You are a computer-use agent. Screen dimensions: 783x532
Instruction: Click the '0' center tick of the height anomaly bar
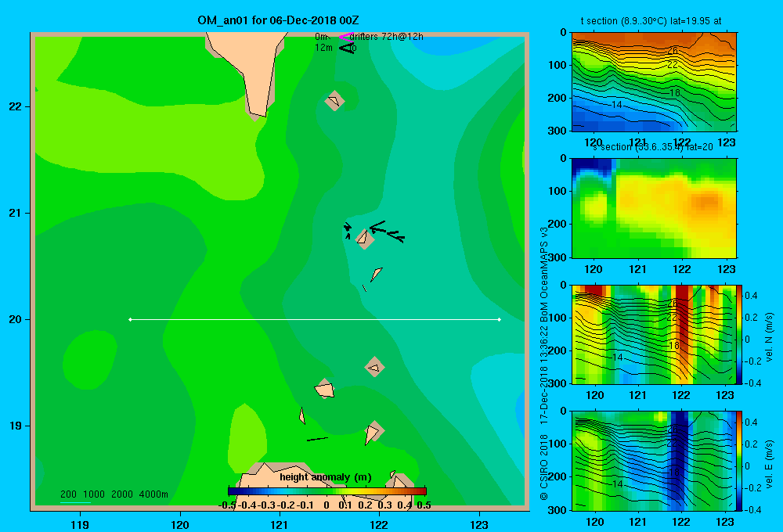(x=326, y=505)
